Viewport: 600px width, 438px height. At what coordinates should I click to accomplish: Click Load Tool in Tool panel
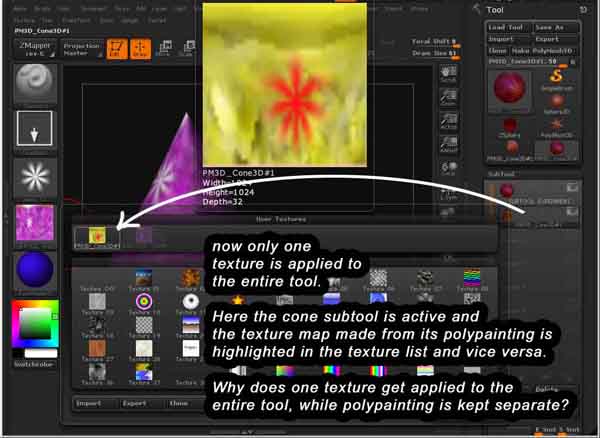coord(507,28)
